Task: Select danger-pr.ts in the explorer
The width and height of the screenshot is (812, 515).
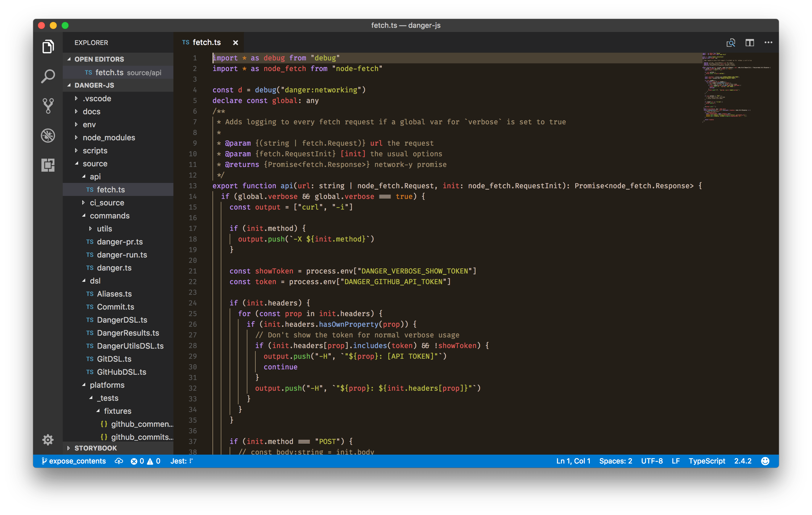Action: pyautogui.click(x=118, y=242)
